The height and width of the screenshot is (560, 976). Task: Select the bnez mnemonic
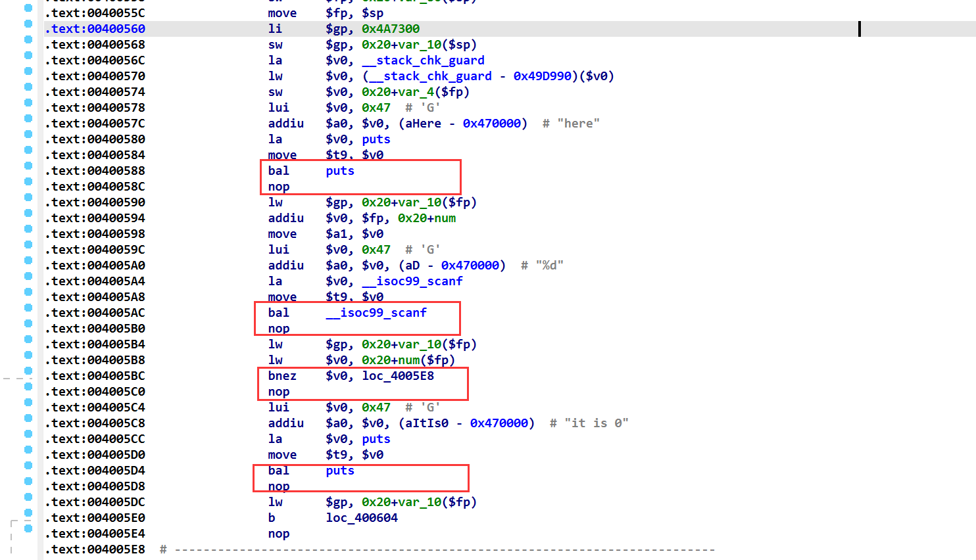(282, 376)
